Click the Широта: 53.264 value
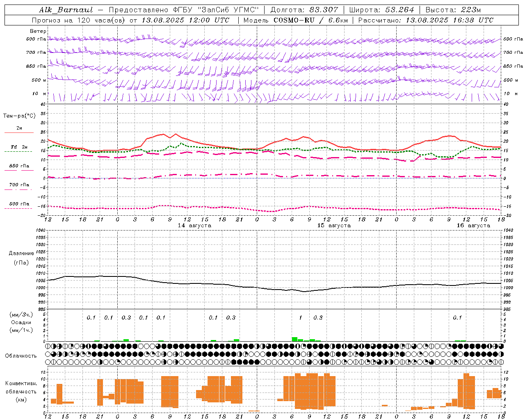Screen dimensions: 525x420 click(382, 10)
